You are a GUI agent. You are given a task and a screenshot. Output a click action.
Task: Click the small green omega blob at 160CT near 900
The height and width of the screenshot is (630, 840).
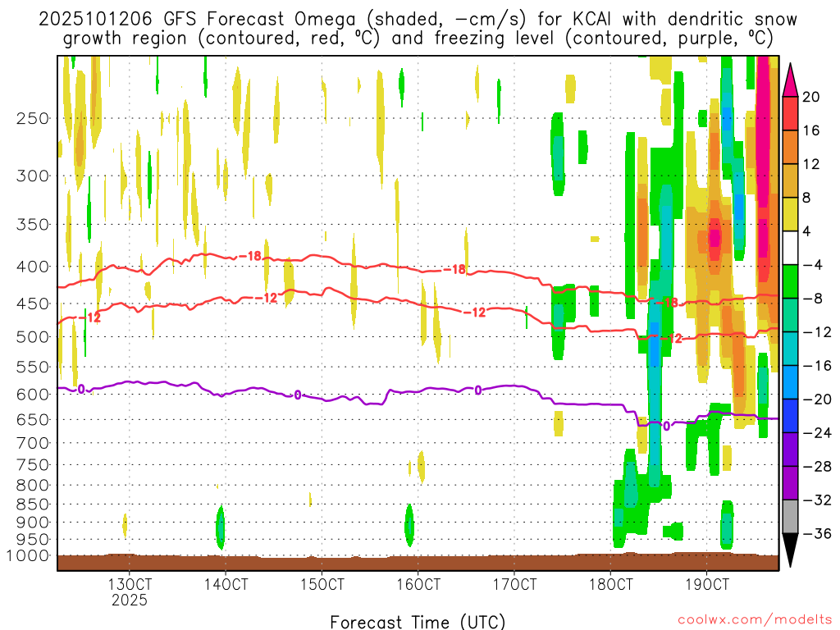[x=409, y=525]
